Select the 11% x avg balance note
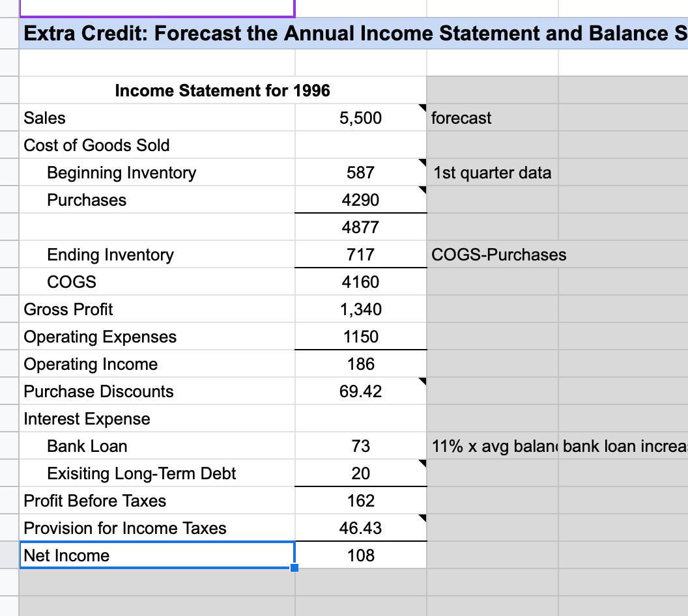This screenshot has width=688, height=616. click(x=493, y=446)
